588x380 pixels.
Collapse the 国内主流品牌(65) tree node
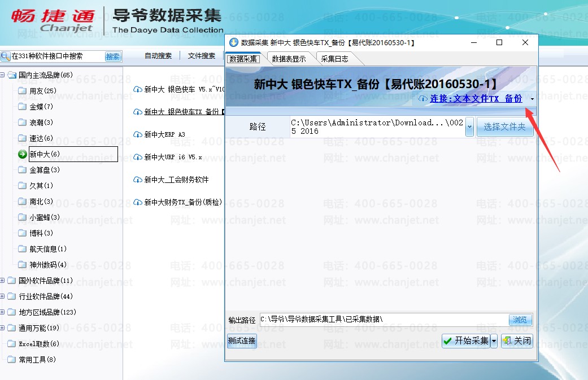[2, 75]
